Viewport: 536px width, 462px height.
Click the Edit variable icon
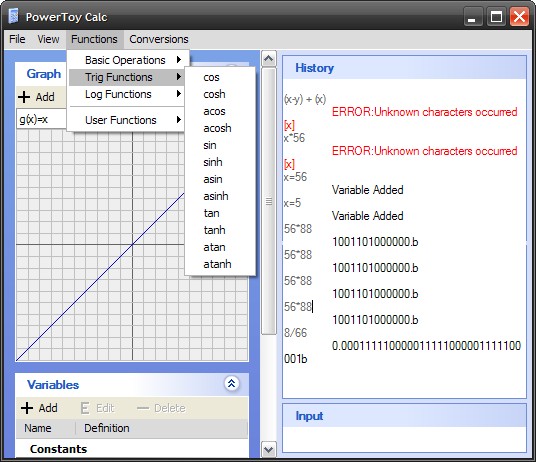click(85, 408)
